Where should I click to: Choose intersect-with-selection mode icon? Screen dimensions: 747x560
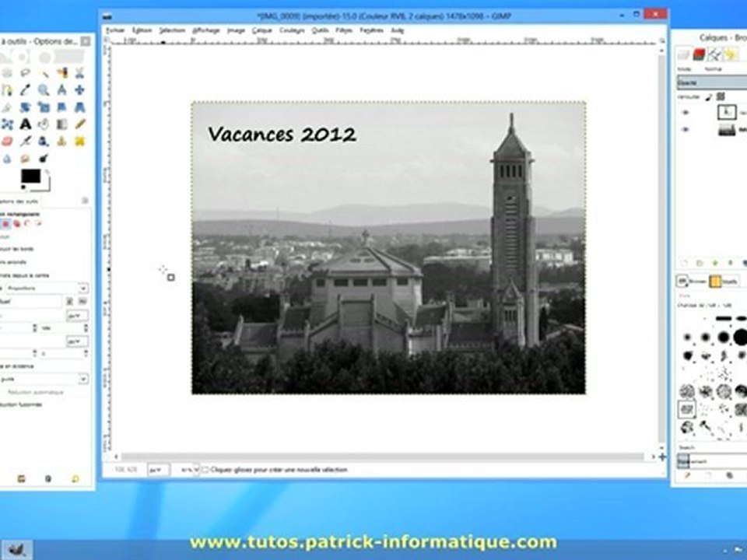[x=37, y=224]
